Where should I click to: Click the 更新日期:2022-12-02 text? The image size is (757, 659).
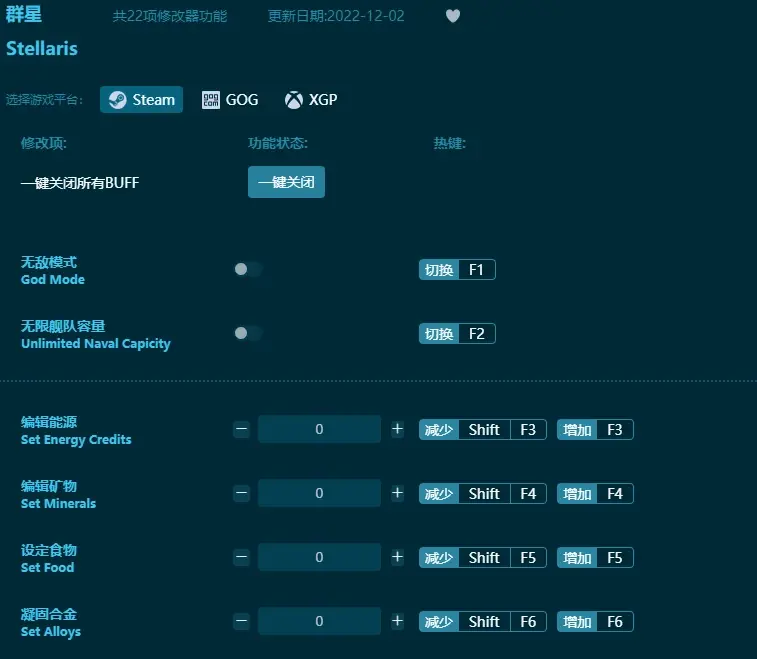click(336, 16)
